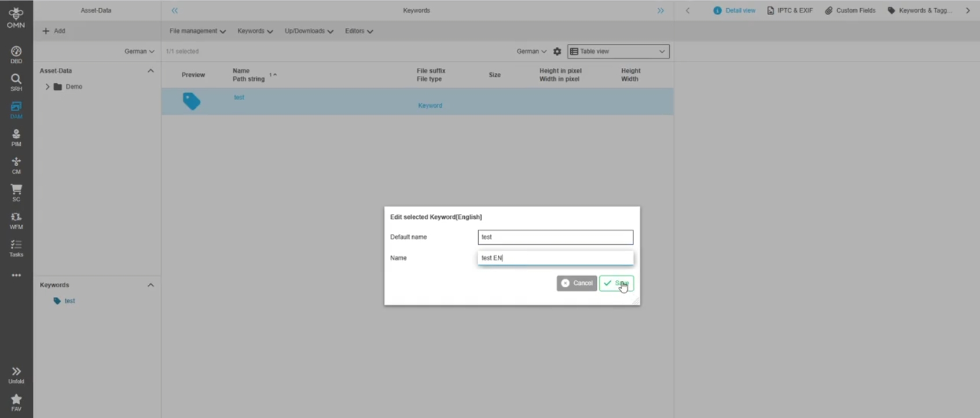Open the PIM module icon
Screen dimensions: 980x418
pos(16,138)
